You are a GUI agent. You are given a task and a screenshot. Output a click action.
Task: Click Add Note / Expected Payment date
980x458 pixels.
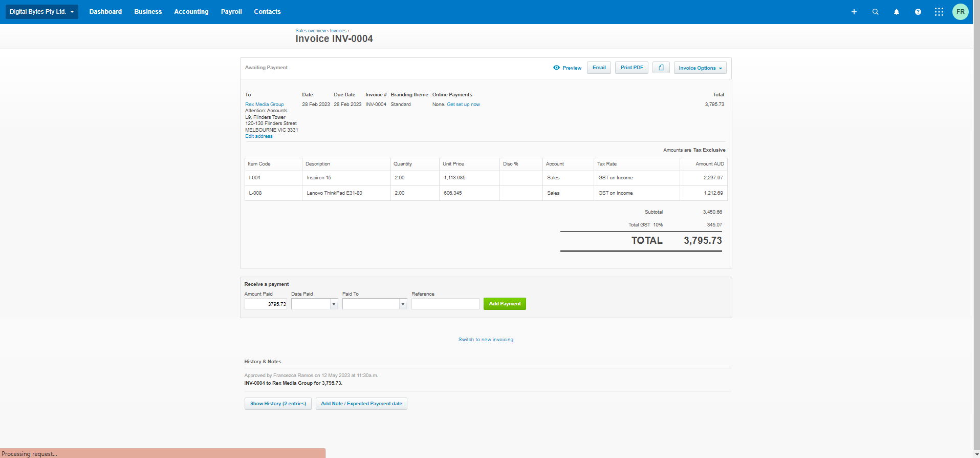361,404
